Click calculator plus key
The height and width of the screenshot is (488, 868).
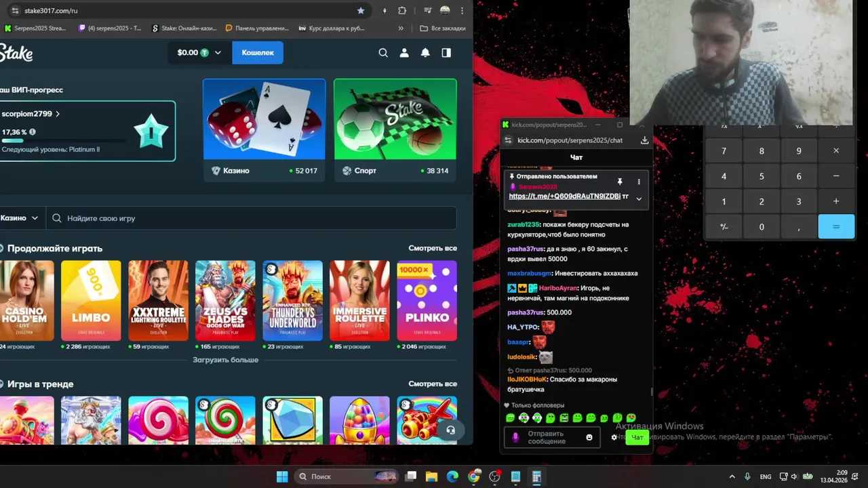point(836,201)
